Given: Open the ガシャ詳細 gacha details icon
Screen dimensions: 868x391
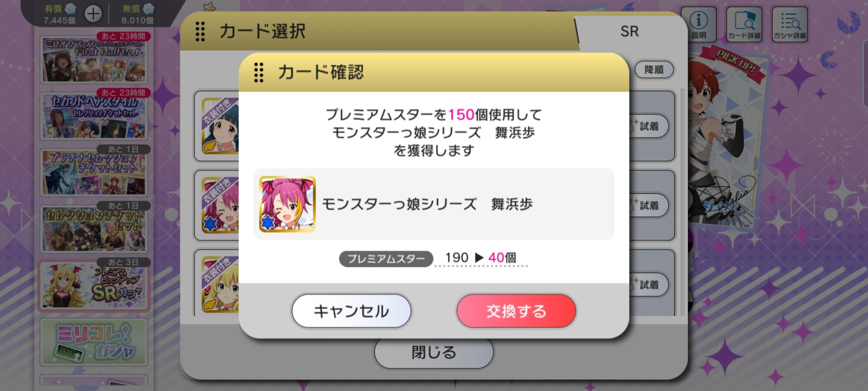Looking at the screenshot, I should point(789,24).
